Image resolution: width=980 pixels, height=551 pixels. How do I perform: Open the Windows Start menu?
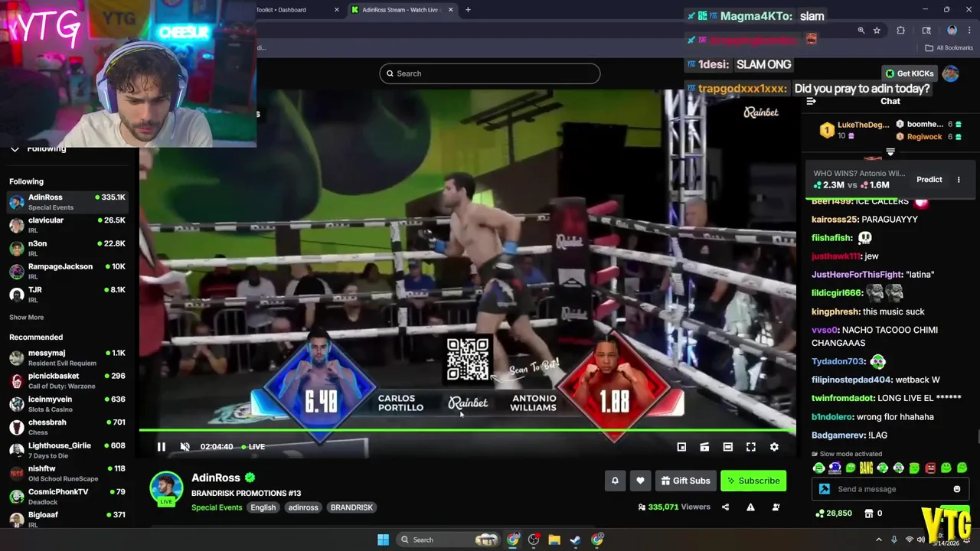tap(383, 540)
